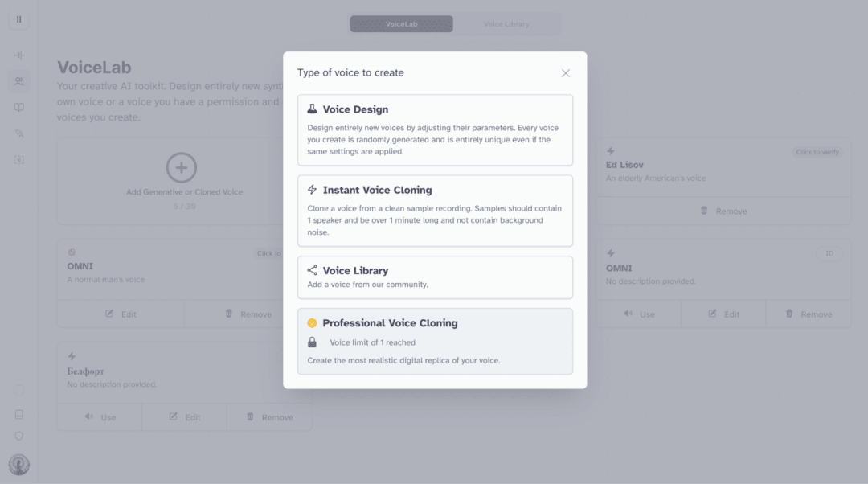Use the Белфорт voice

[x=100, y=417]
